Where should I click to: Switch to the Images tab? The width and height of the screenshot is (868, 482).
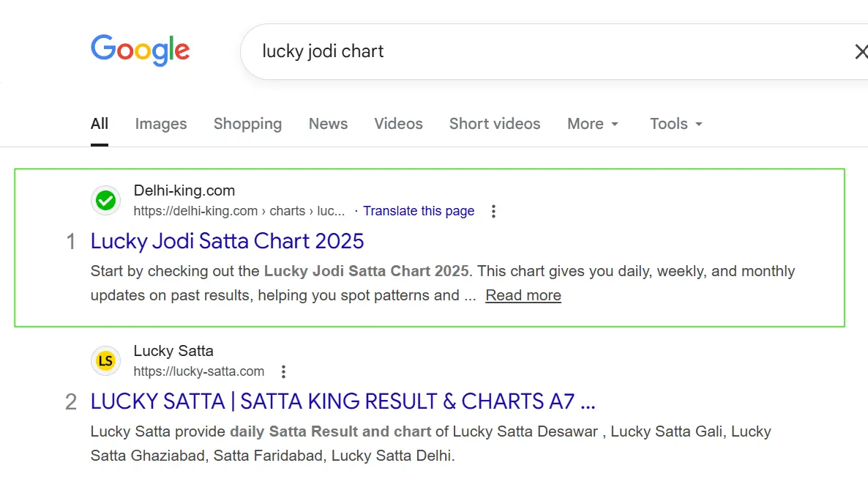tap(161, 124)
